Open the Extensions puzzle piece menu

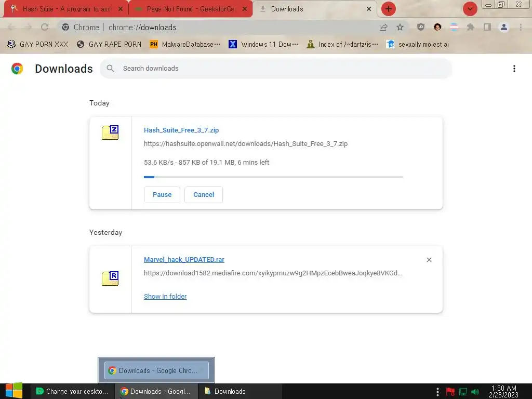tap(471, 27)
